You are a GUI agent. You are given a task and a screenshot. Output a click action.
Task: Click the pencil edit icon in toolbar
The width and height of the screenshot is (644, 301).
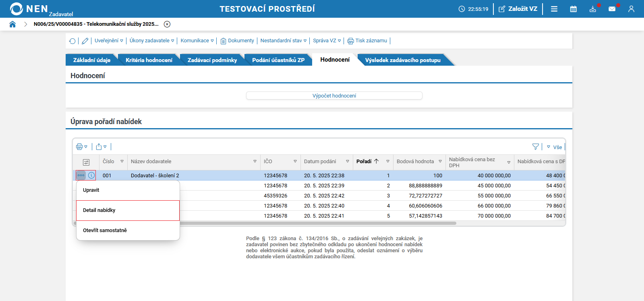coord(85,41)
